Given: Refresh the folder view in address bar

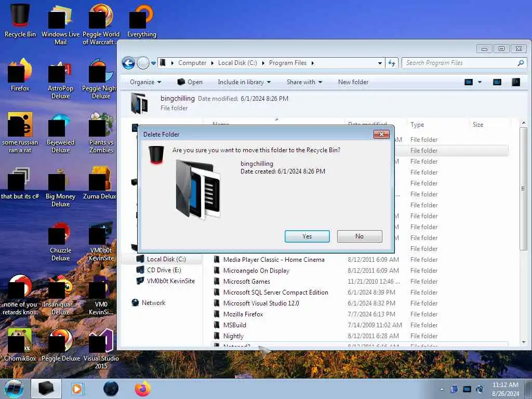Looking at the screenshot, I should point(392,63).
